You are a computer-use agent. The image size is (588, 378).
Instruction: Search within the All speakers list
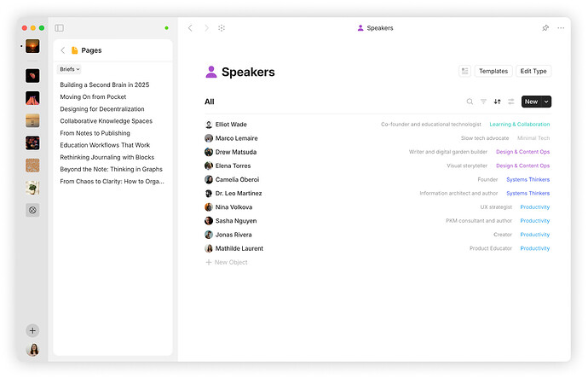click(470, 102)
